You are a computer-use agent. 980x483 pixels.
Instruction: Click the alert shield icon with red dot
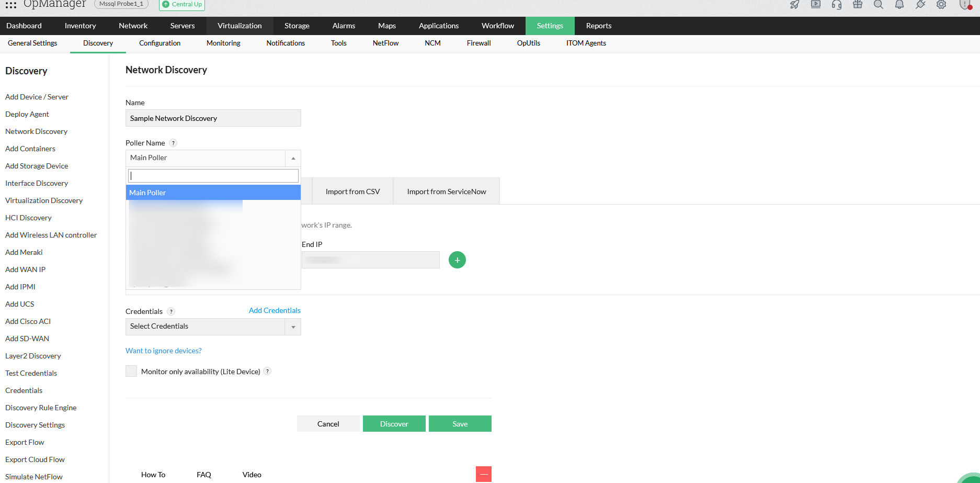pos(965,5)
